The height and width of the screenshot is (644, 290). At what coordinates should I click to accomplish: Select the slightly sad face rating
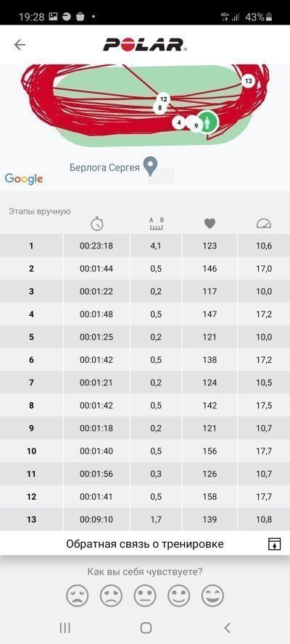112,595
